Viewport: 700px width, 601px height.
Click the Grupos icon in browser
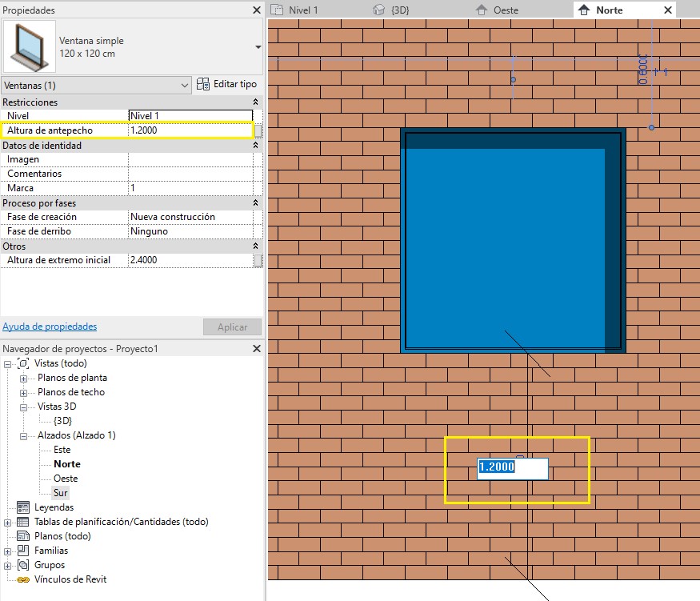click(x=23, y=565)
